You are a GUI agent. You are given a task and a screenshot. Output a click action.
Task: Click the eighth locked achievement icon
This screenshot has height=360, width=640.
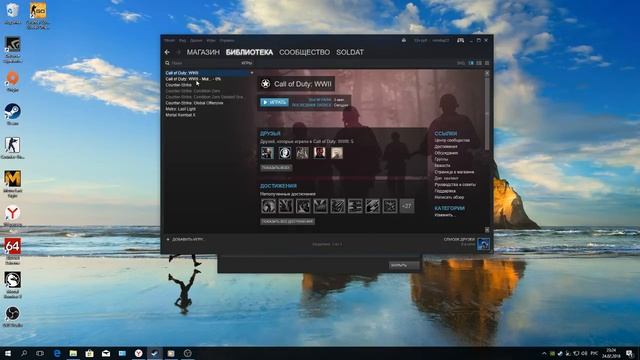coord(390,206)
